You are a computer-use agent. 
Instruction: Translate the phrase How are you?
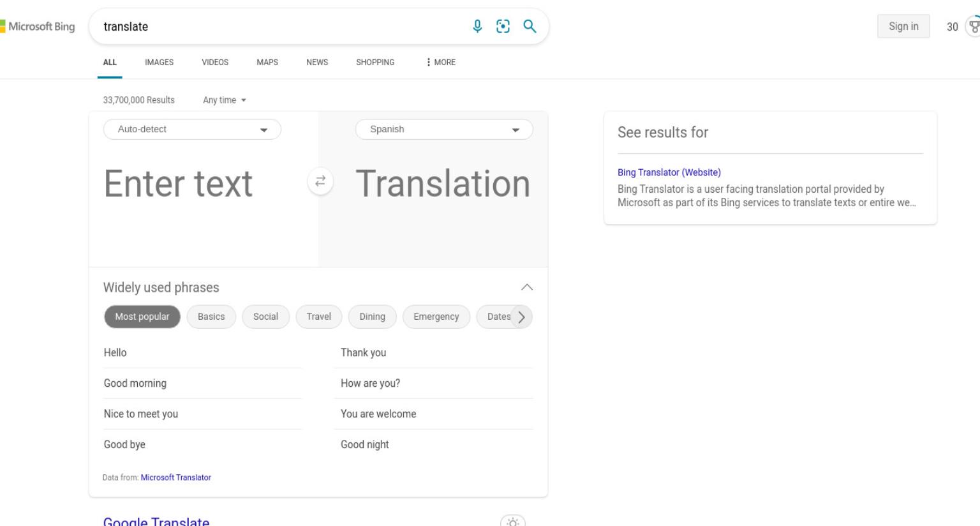coord(433,384)
